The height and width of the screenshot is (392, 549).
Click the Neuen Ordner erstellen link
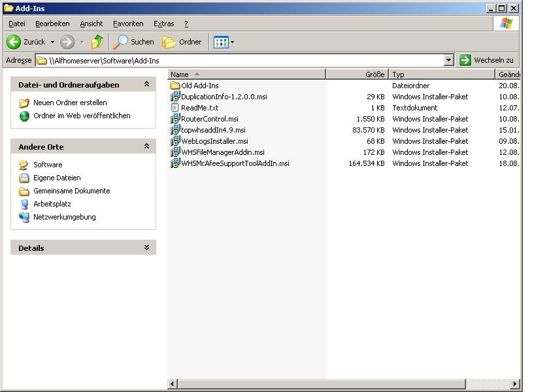click(70, 103)
